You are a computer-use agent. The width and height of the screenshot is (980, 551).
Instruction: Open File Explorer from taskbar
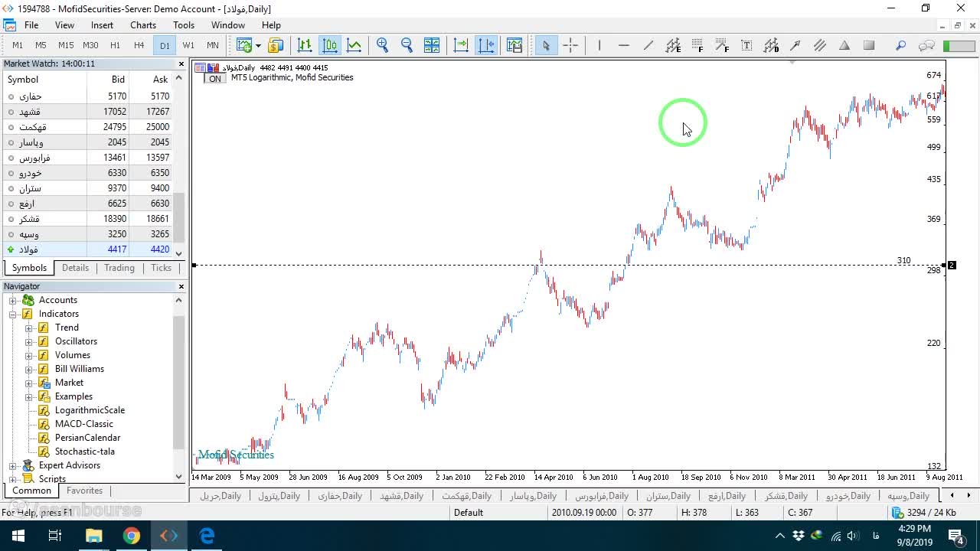93,536
